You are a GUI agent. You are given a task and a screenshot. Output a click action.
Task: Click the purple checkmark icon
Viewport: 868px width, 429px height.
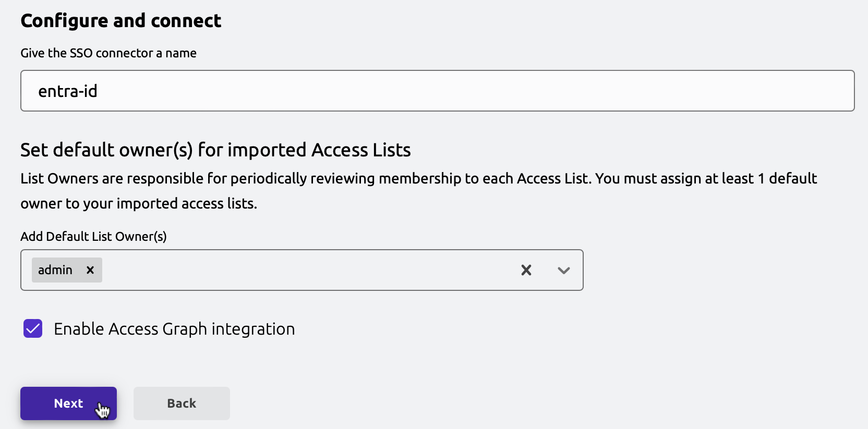coord(33,329)
